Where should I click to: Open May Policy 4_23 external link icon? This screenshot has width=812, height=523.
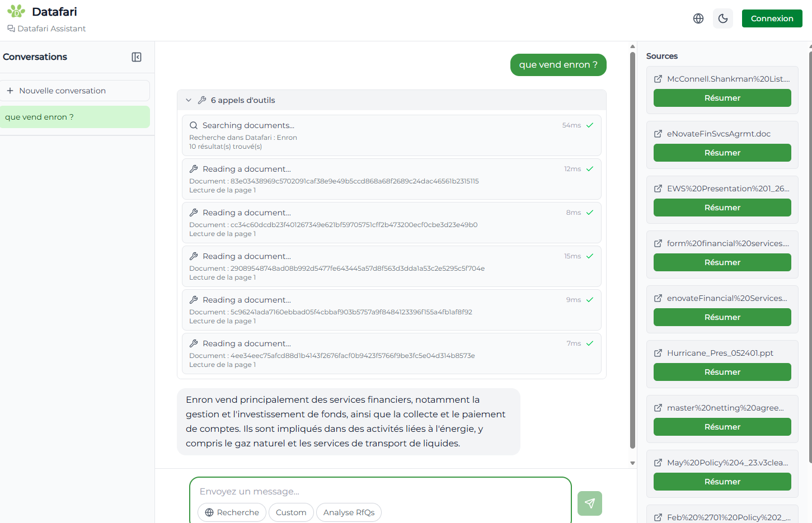pos(658,463)
